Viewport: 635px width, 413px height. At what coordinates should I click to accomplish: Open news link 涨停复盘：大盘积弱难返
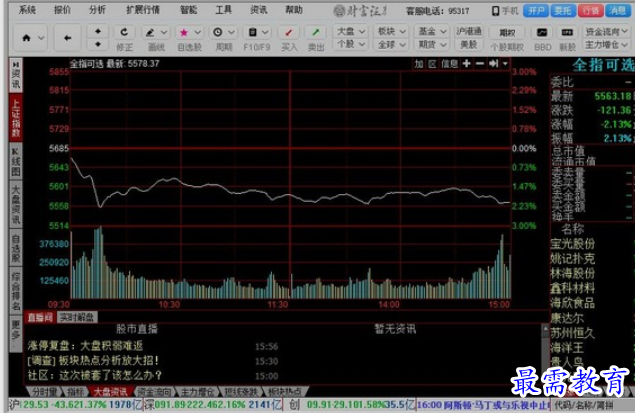point(86,346)
